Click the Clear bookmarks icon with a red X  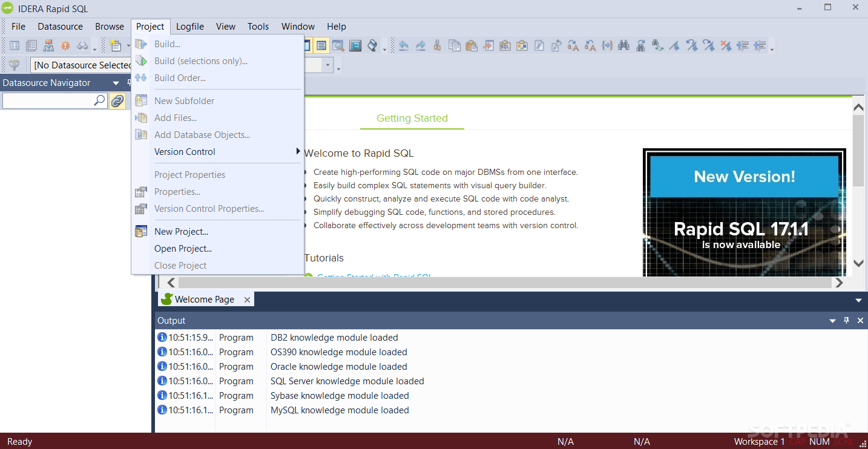tap(726, 45)
